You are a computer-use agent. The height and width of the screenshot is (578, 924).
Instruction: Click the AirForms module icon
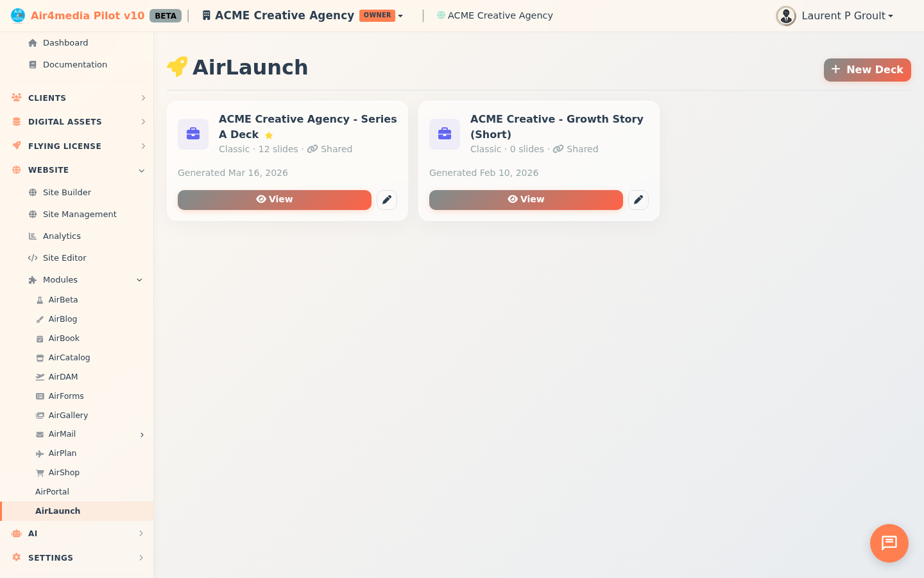point(39,396)
